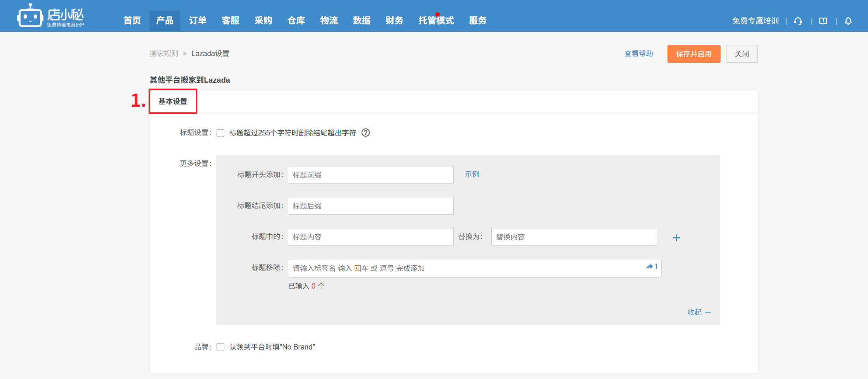Click the 关闭 button
Image resolution: width=868 pixels, height=379 pixels.
coord(741,54)
